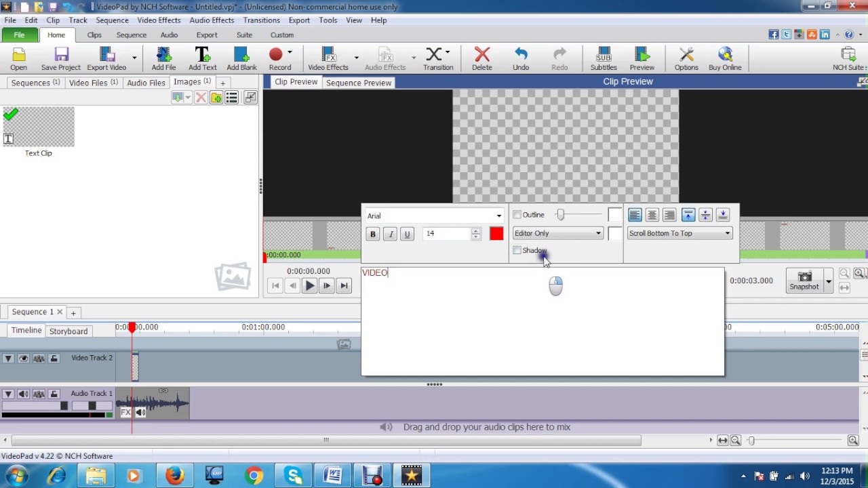The image size is (868, 488).
Task: Expand the Transition dropdown arrow
Action: click(x=447, y=53)
